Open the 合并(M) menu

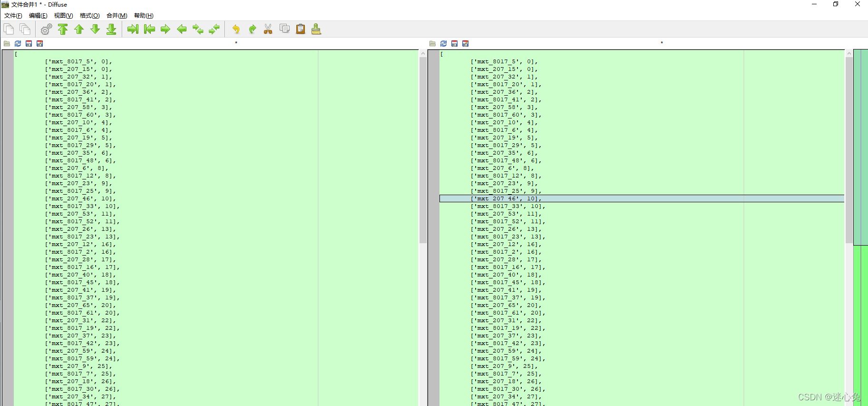[x=117, y=16]
